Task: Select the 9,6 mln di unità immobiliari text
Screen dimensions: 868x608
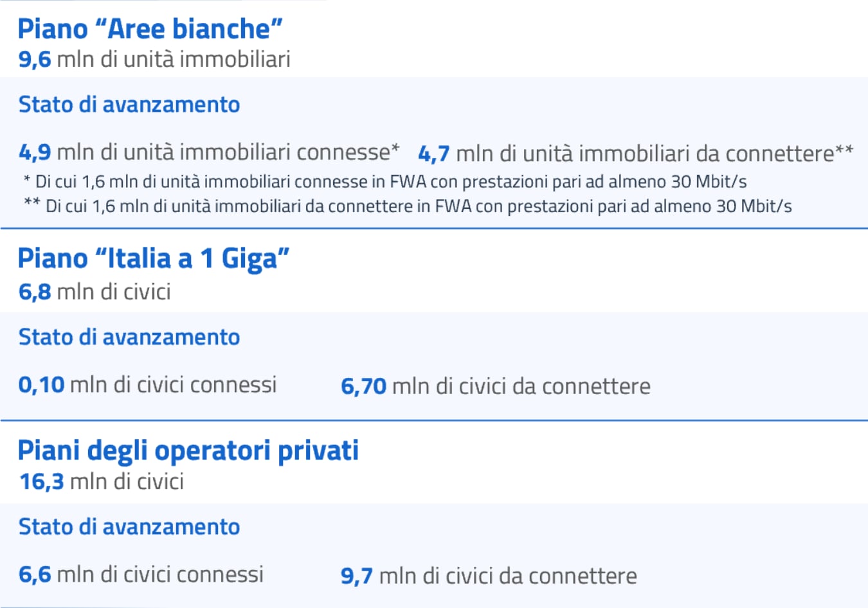Action: coord(154,60)
